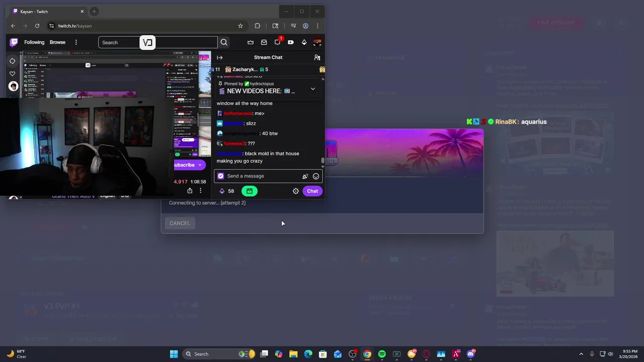Image resolution: width=644 pixels, height=362 pixels.
Task: Click the Bits cheer icon in message box
Action: [x=305, y=176]
